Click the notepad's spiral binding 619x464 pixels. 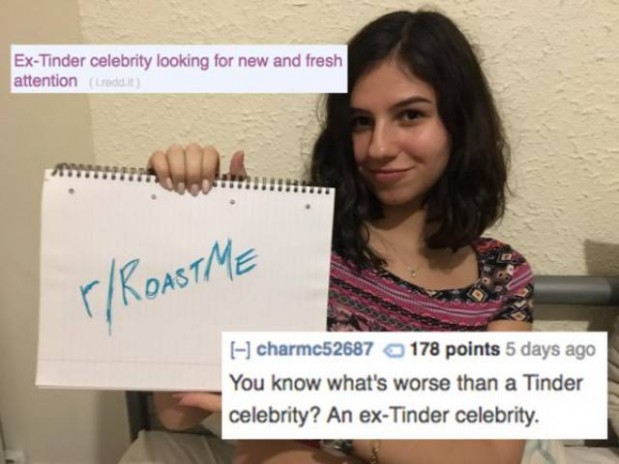point(189,180)
